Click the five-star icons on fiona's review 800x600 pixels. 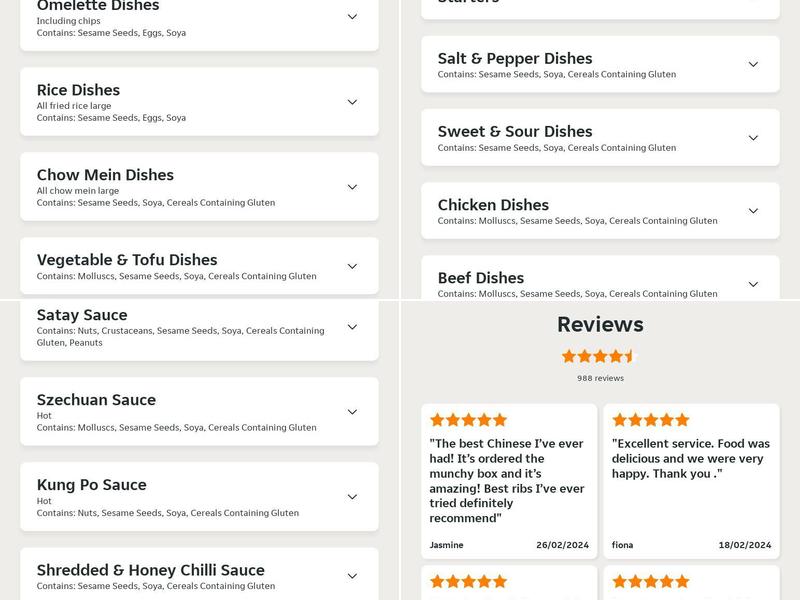point(651,420)
